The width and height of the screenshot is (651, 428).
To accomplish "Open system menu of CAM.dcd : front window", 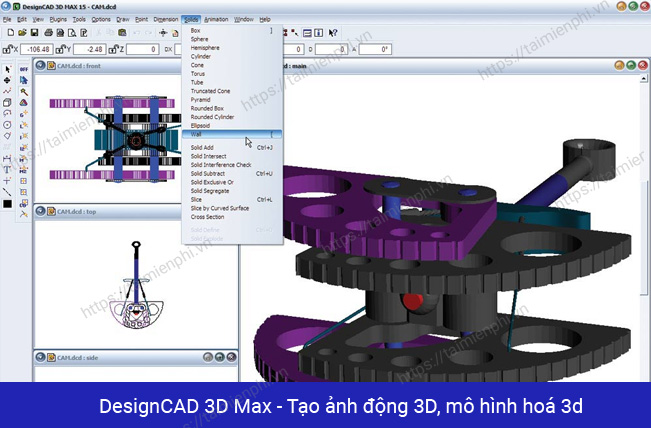I will [x=40, y=66].
